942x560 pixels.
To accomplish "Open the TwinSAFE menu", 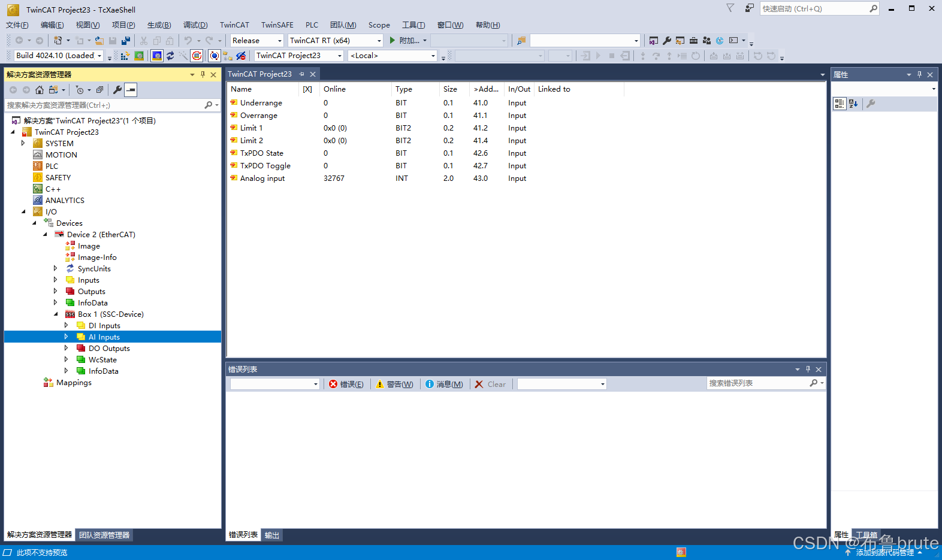I will click(277, 25).
